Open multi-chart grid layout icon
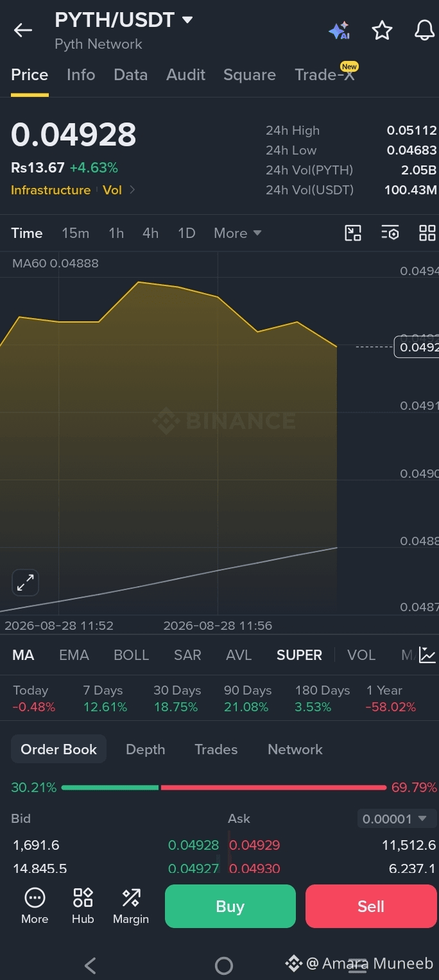Viewport: 439px width, 980px height. [427, 233]
